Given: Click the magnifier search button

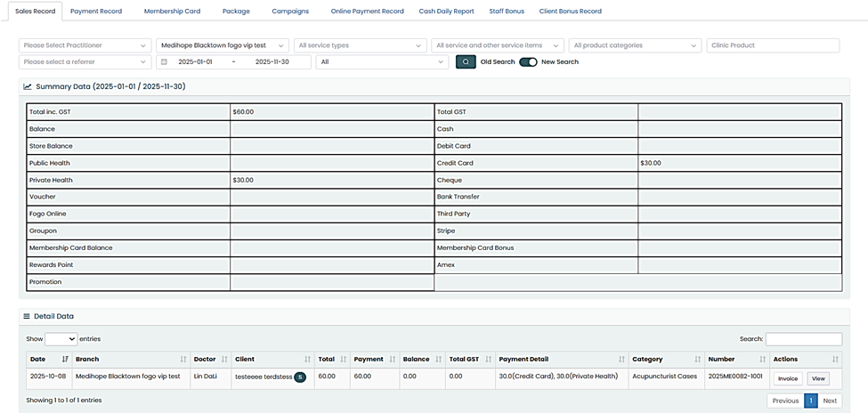Looking at the screenshot, I should coord(466,62).
